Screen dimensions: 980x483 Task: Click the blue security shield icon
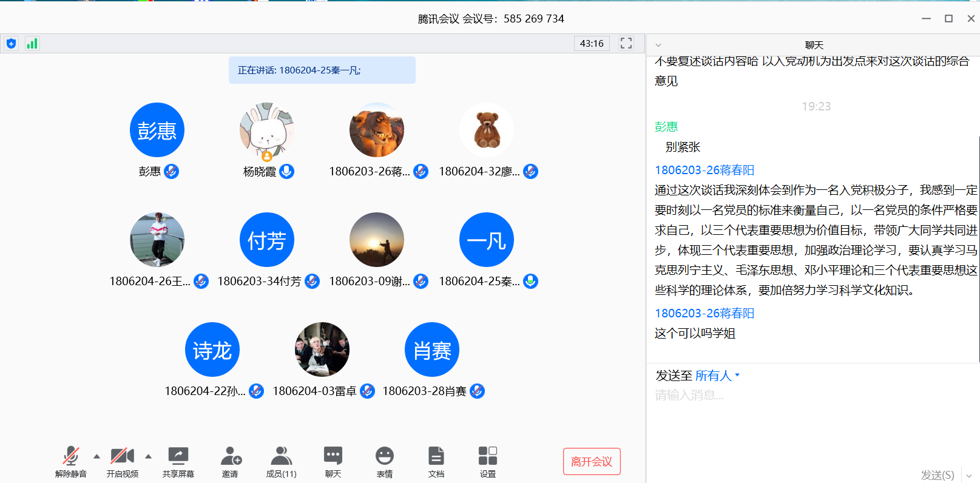coord(11,44)
